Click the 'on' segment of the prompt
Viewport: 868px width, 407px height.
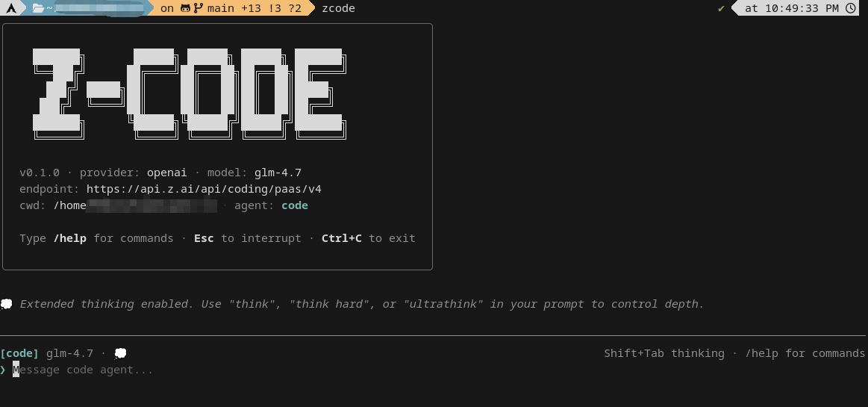click(x=166, y=7)
